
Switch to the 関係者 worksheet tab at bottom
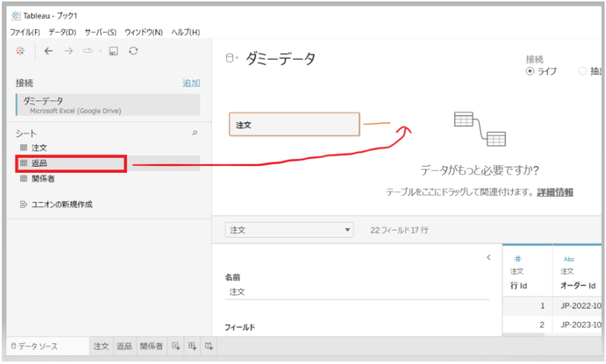point(151,347)
